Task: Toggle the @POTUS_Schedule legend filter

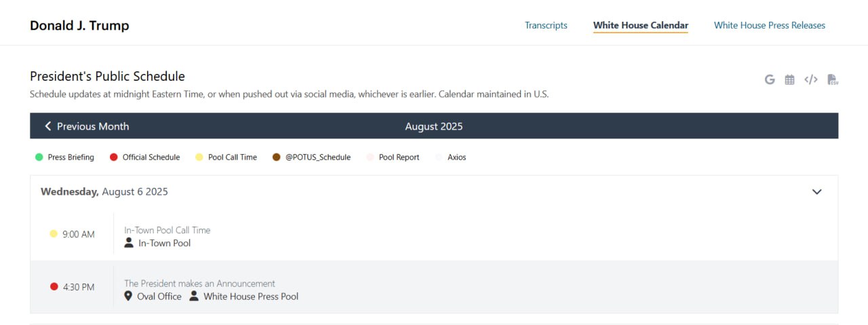Action: pos(311,157)
